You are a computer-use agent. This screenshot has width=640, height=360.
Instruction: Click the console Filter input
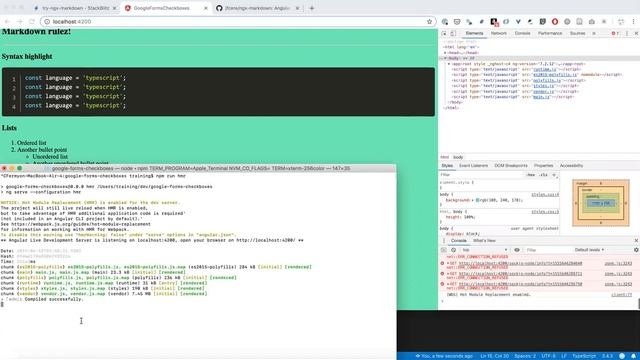(547, 250)
